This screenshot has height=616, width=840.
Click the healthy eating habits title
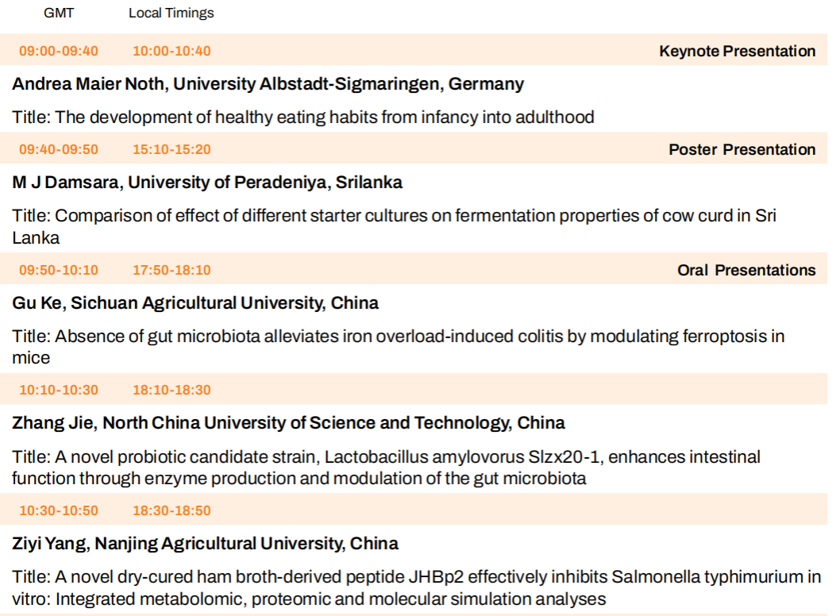pos(303,117)
